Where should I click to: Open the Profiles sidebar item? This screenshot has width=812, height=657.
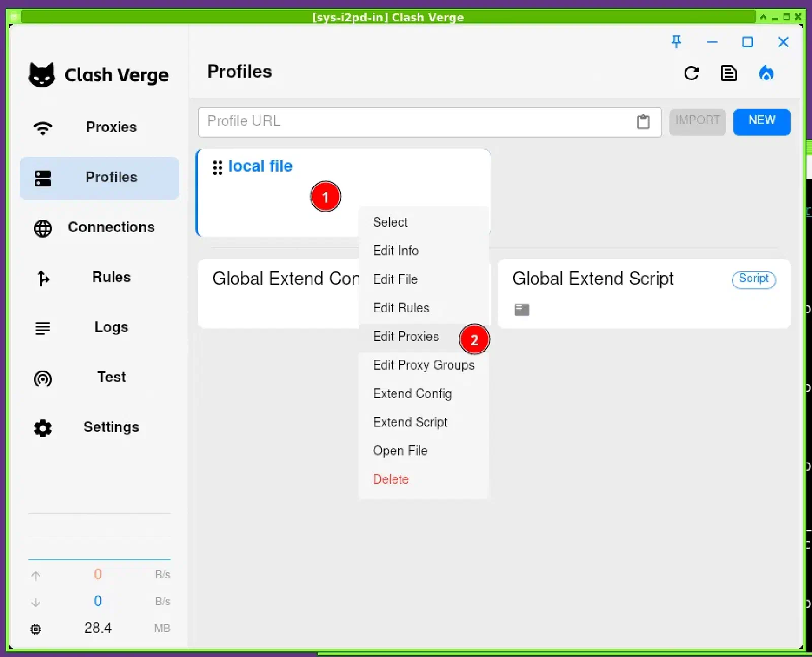coord(99,178)
